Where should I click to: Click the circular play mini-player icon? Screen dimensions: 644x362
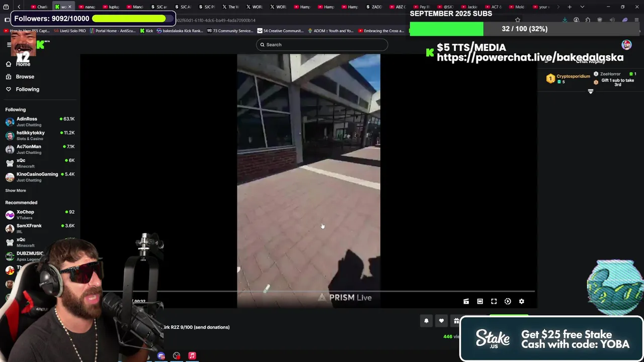[508, 302]
